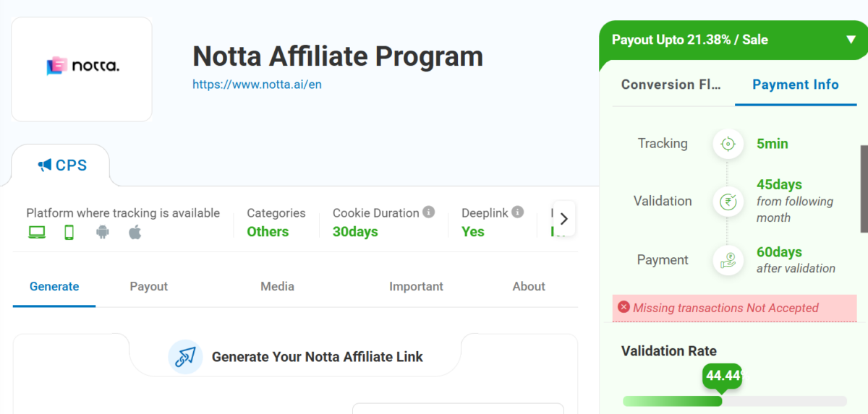Image resolution: width=868 pixels, height=414 pixels.
Task: Click the Deeplink info icon
Action: coord(518,212)
